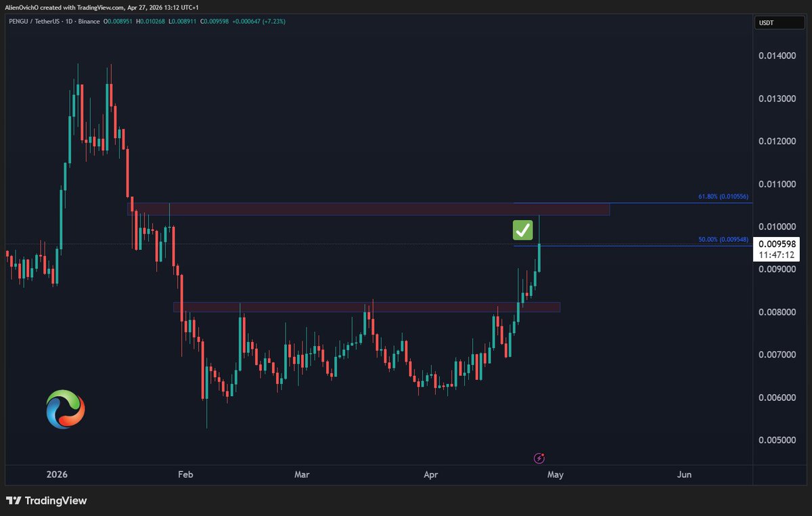Click the 0.009000 price axis label

777,269
